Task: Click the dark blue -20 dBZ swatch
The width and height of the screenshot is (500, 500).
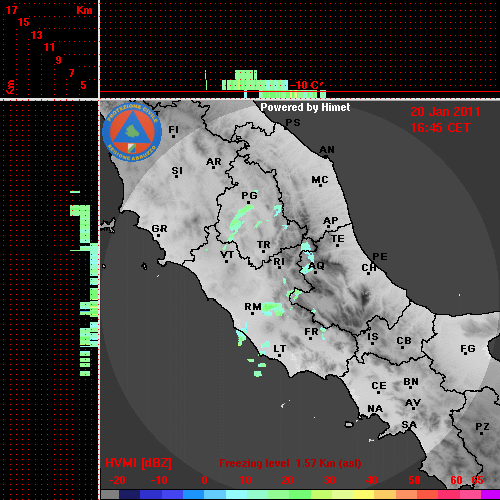Action: (x=129, y=494)
